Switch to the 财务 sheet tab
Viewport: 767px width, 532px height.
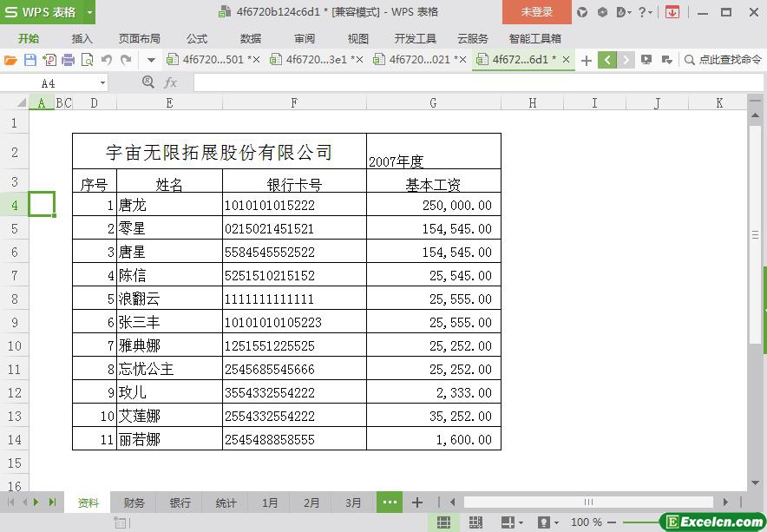134,502
